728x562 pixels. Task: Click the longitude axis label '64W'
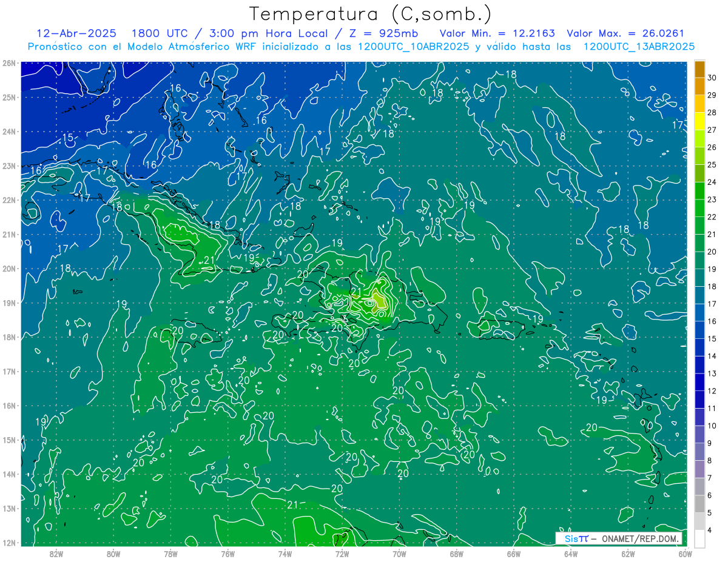point(571,553)
